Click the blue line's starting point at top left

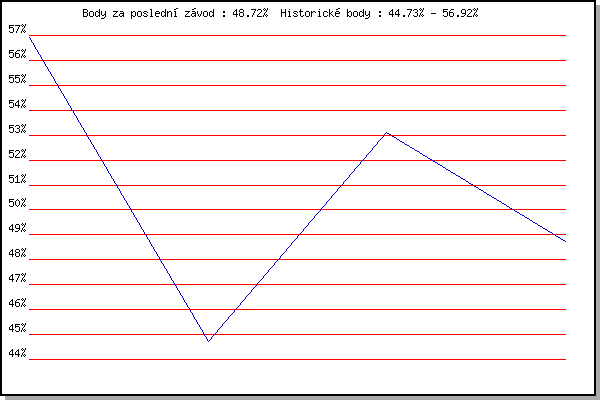coord(29,37)
